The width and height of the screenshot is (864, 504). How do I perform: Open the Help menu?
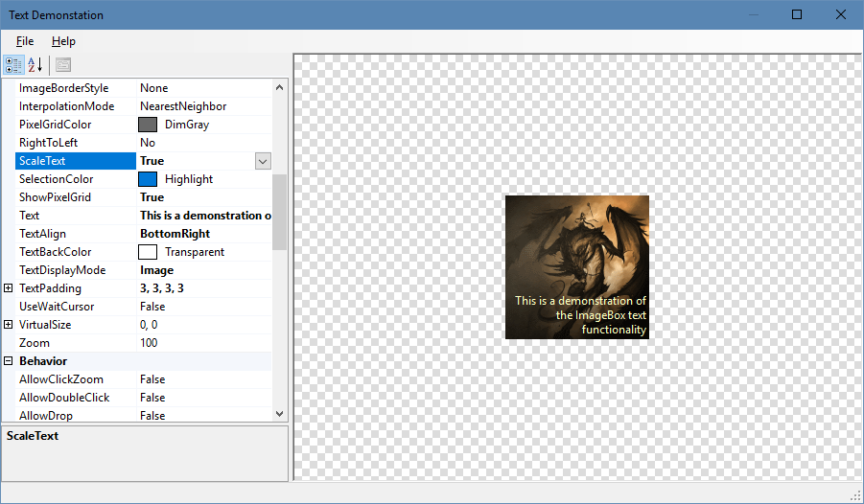[x=63, y=41]
